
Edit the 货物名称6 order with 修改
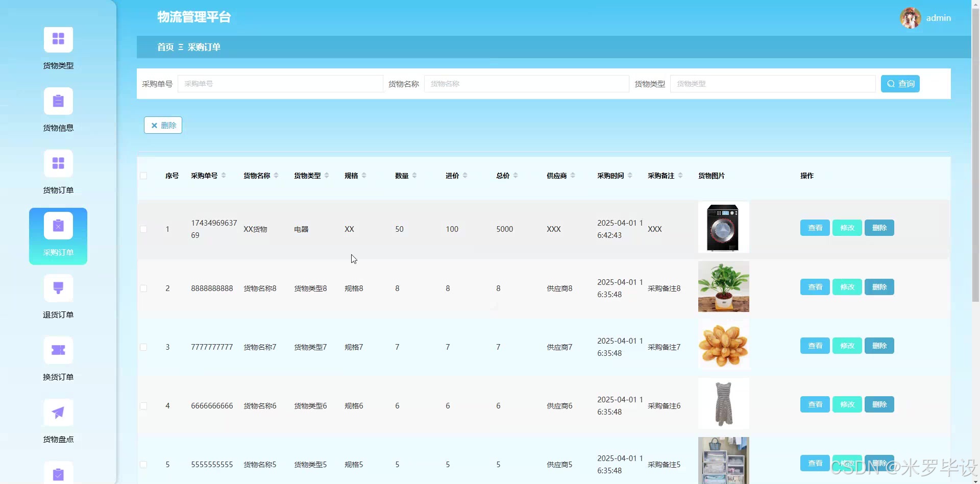(x=847, y=404)
